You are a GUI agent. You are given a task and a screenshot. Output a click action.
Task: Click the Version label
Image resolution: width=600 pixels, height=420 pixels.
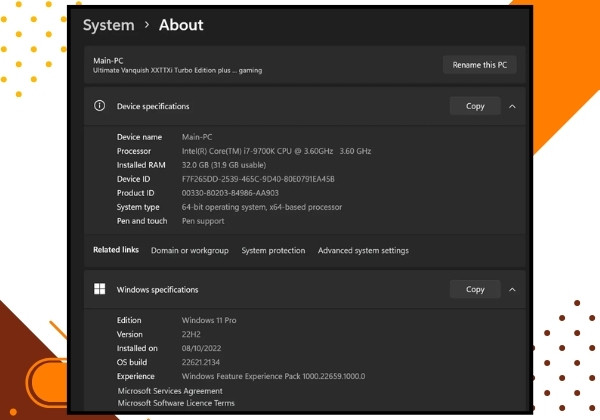(129, 334)
